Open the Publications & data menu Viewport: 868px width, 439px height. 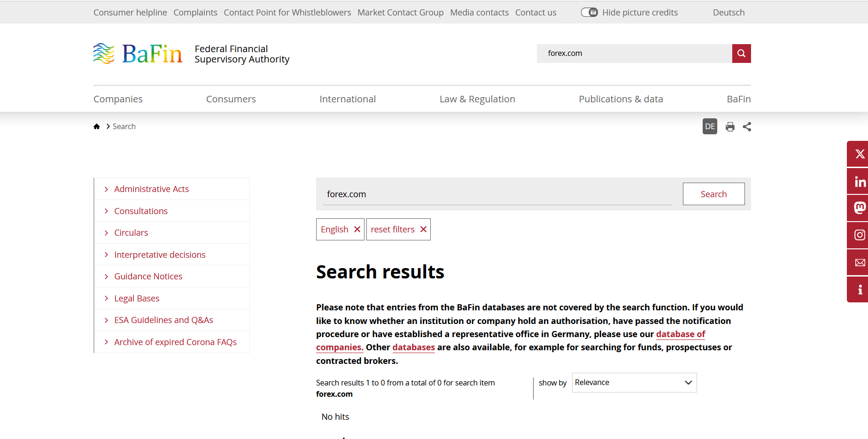point(621,99)
